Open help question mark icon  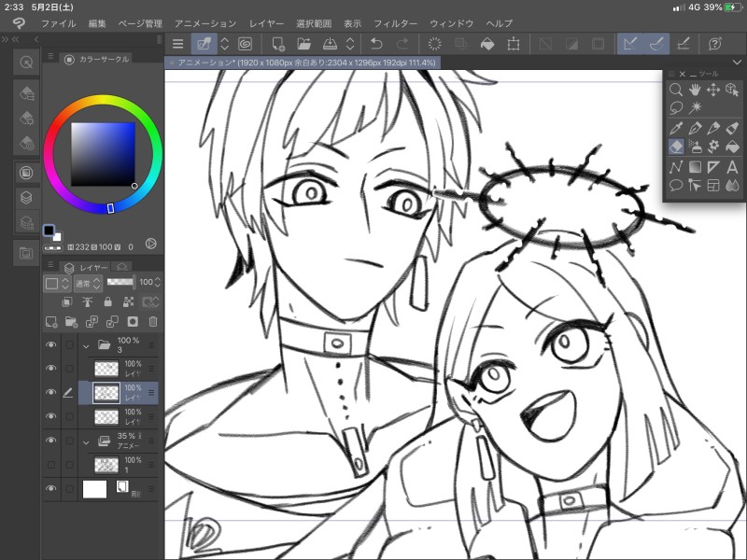click(714, 44)
